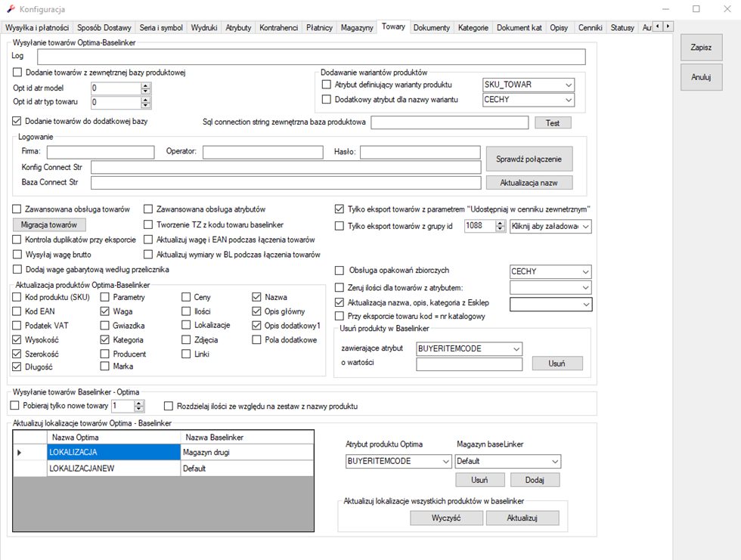Click Usuń under the Atrybut produktu Optima dropdown

click(479, 480)
